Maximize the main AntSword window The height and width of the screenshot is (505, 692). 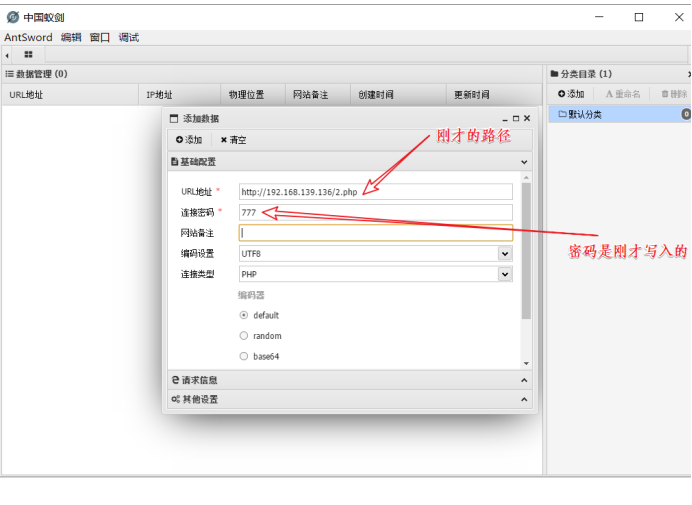pos(639,17)
